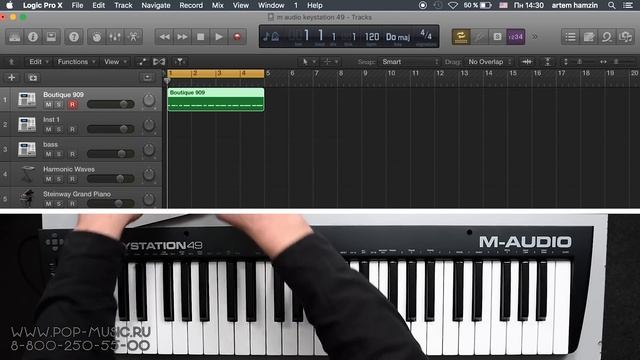Click the track hierarchy up arrow
The width and height of the screenshot is (640, 360).
click(11, 62)
